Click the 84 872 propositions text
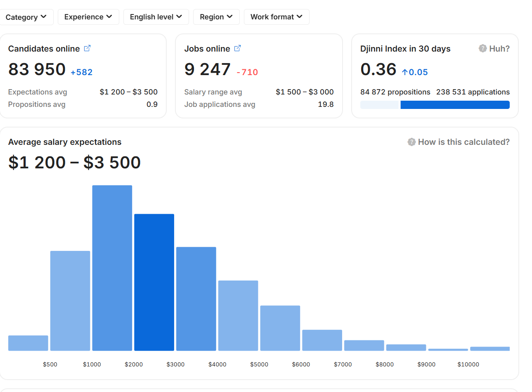The height and width of the screenshot is (392, 532). coord(395,92)
